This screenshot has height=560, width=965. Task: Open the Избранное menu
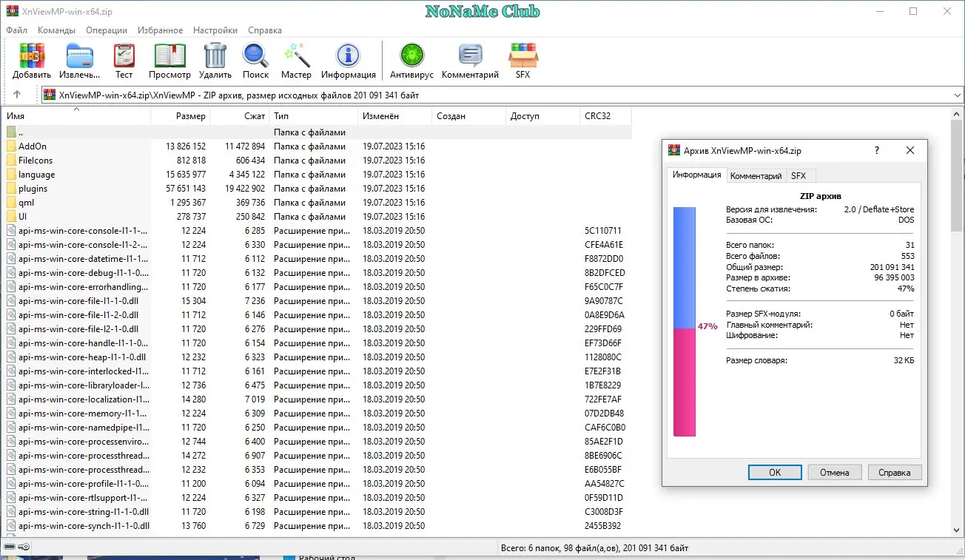tap(159, 30)
